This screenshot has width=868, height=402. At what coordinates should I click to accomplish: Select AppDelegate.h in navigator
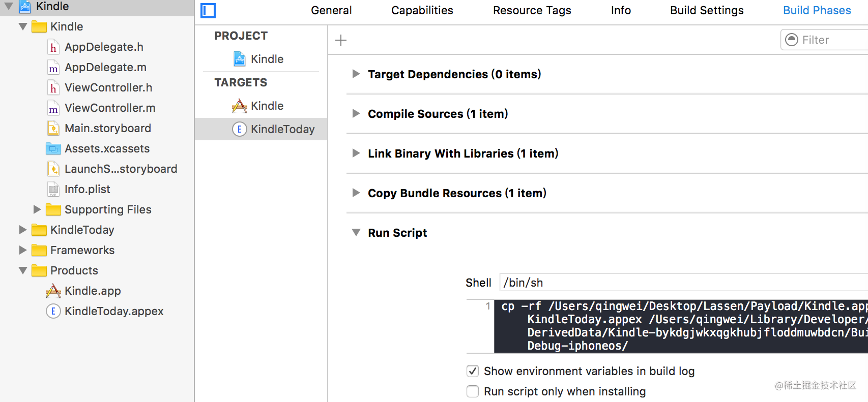click(104, 47)
